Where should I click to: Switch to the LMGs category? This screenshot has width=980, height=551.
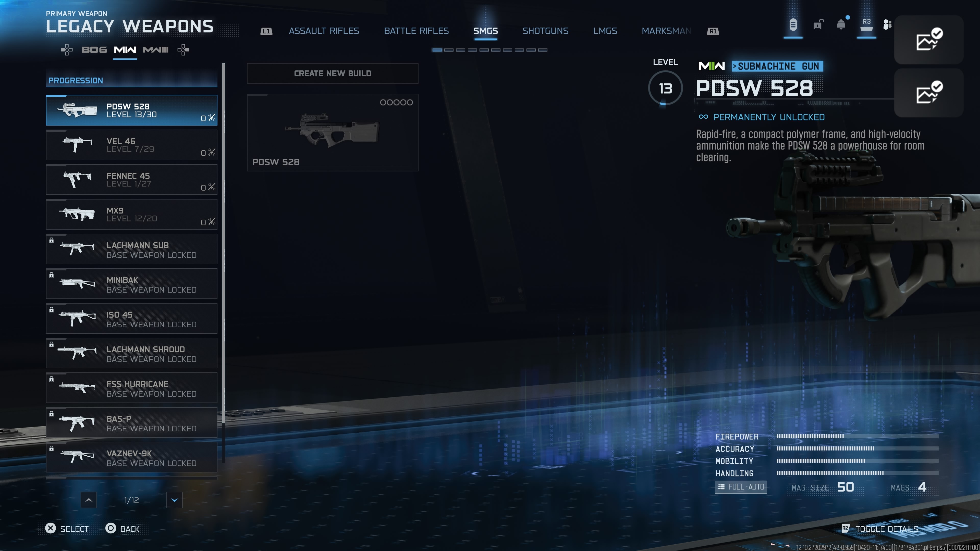tap(605, 31)
